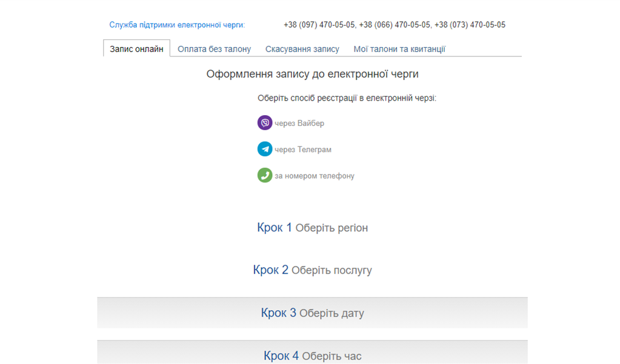
Task: Expand "Крок 4 Оберіть час" panel
Action: pyautogui.click(x=312, y=356)
